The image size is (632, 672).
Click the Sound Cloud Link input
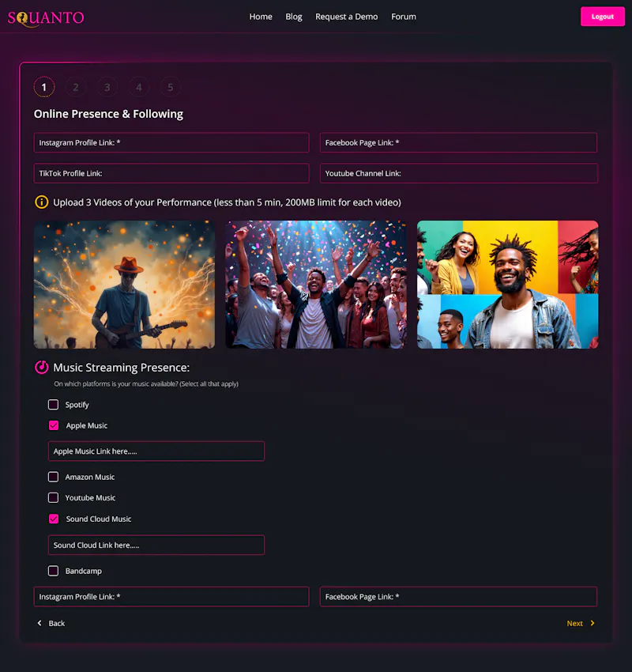(x=156, y=546)
